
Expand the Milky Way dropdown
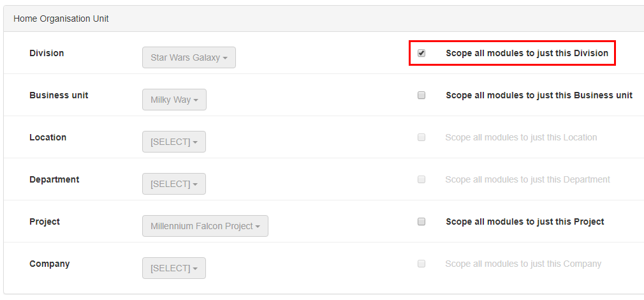click(x=174, y=100)
